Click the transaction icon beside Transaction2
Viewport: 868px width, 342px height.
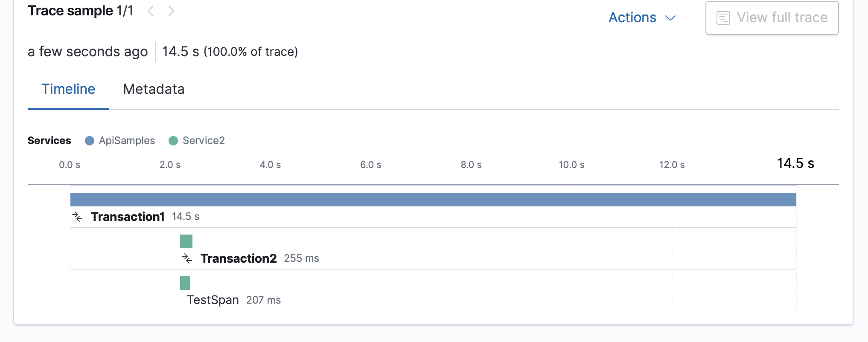point(186,258)
